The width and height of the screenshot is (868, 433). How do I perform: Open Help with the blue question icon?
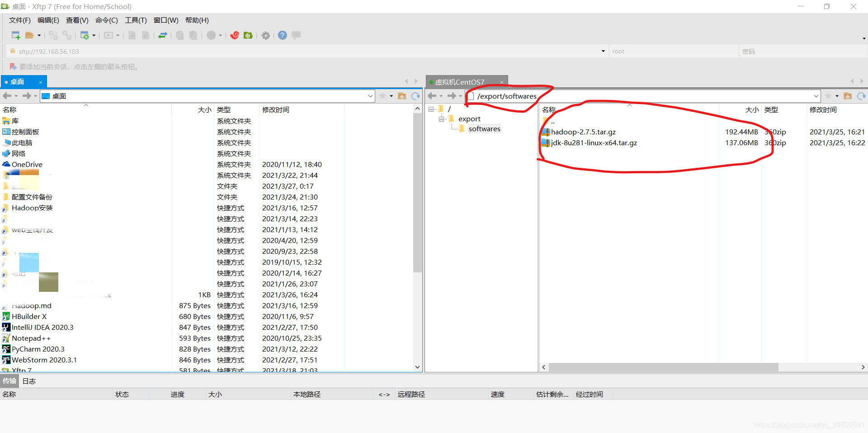tap(283, 35)
